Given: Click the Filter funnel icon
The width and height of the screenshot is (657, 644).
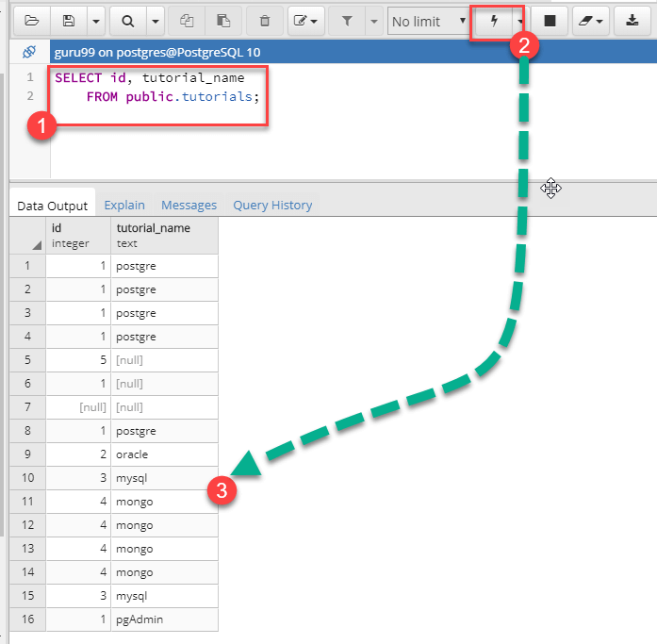Looking at the screenshot, I should pyautogui.click(x=347, y=20).
